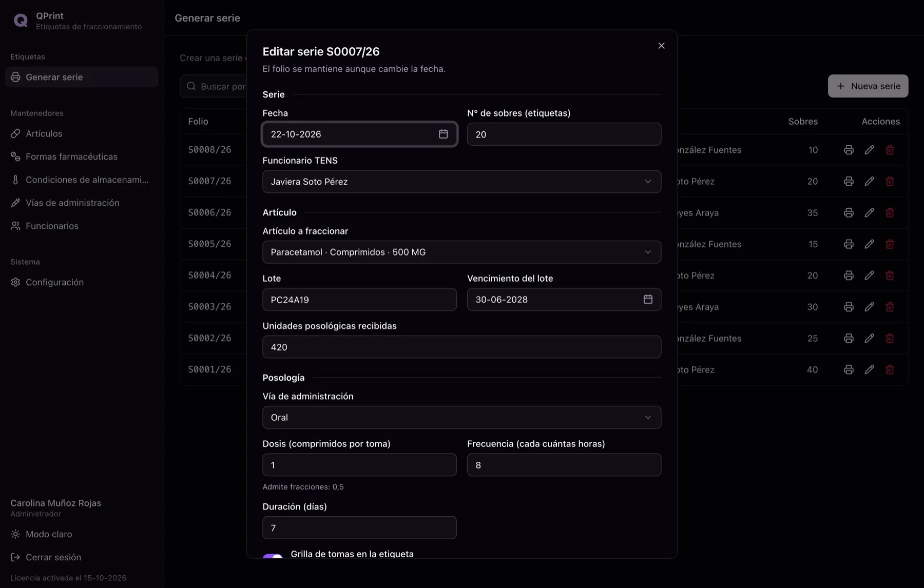Navigate to Vías de administración
The height and width of the screenshot is (588, 924).
[x=82, y=203]
